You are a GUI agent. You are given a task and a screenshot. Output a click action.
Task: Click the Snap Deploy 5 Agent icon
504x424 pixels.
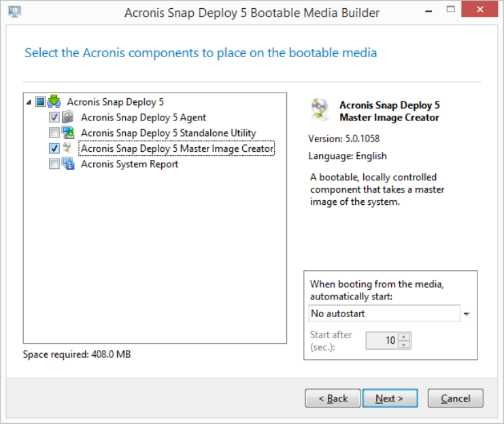tap(68, 117)
